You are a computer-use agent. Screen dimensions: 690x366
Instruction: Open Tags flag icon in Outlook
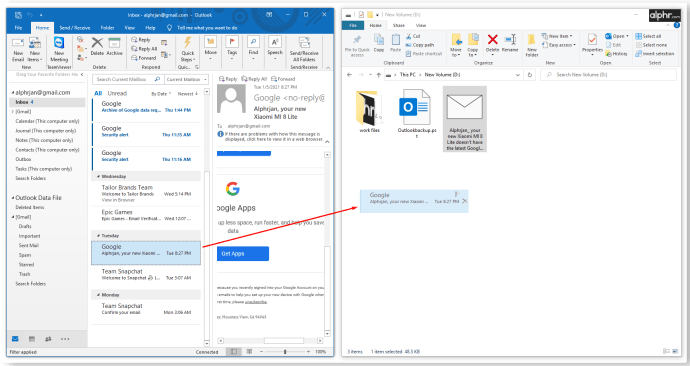point(232,47)
